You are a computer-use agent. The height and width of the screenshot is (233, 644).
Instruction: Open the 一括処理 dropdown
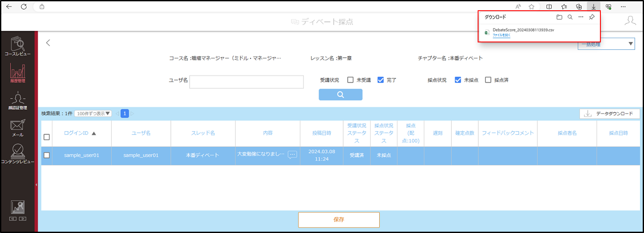(606, 44)
